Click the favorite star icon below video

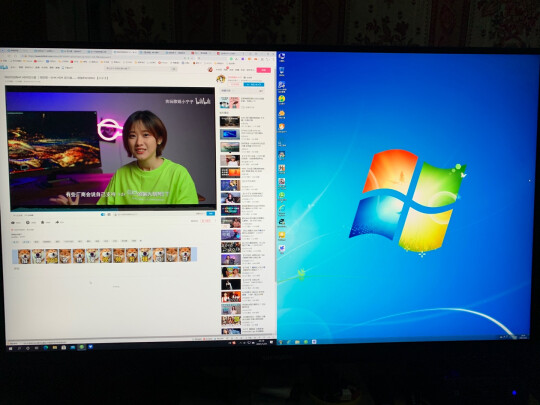[x=43, y=223]
